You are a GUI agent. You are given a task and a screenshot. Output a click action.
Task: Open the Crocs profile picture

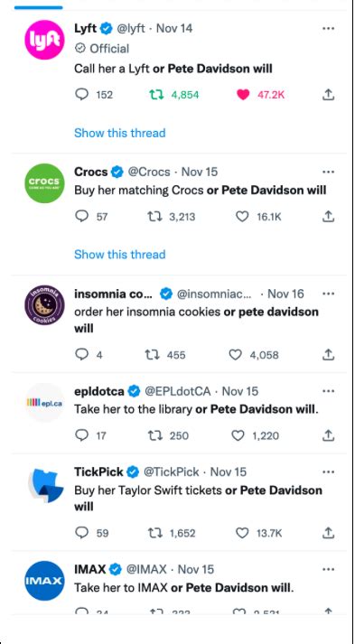coord(44,183)
